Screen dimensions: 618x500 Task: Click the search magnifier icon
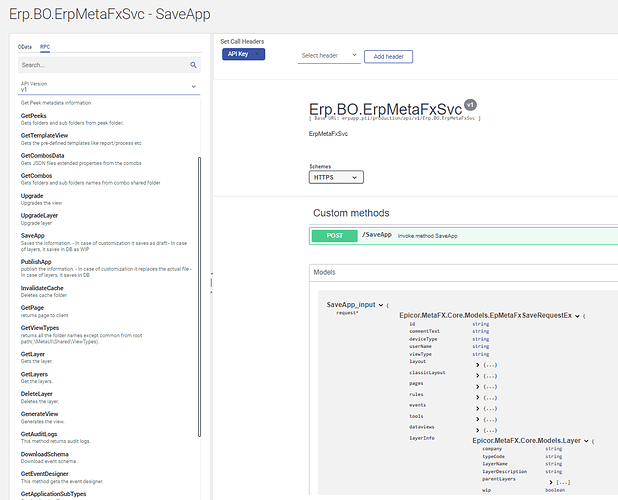coord(193,65)
